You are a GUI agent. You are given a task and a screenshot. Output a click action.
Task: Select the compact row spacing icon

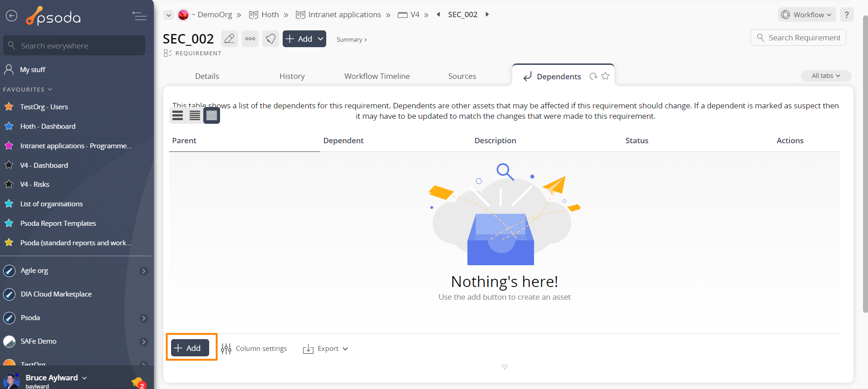(211, 116)
